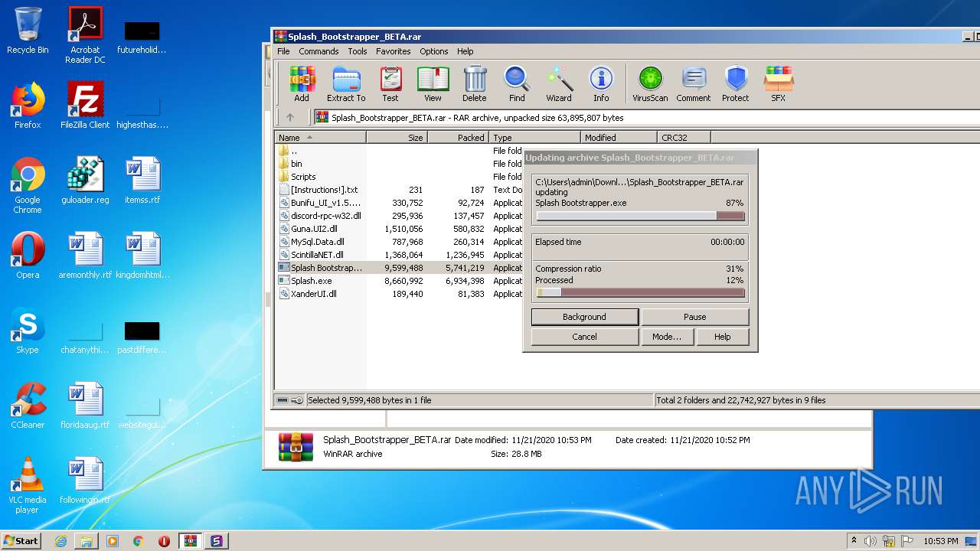Select XanderUI.dll file row
The image size is (980, 551).
click(398, 294)
